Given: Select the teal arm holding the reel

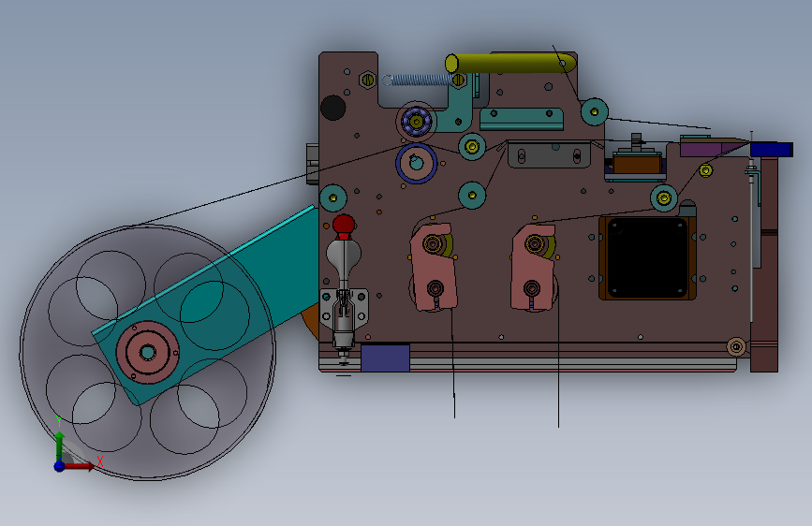Looking at the screenshot, I should 207,303.
